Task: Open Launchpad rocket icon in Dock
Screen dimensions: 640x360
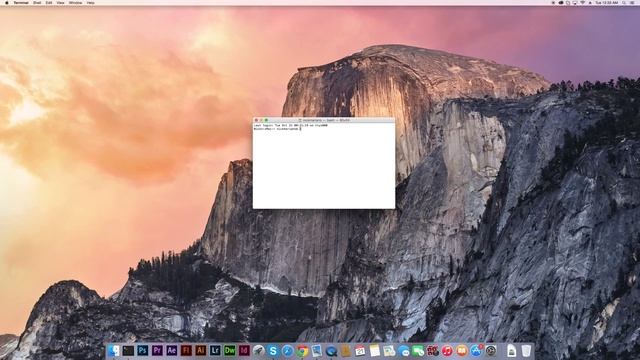Action: tap(259, 350)
